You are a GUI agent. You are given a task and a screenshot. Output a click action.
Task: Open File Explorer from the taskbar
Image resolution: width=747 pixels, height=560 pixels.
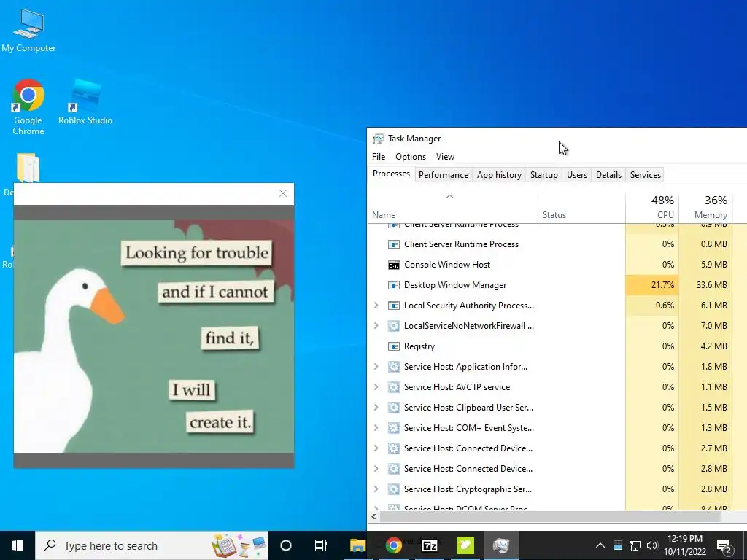coord(357,545)
